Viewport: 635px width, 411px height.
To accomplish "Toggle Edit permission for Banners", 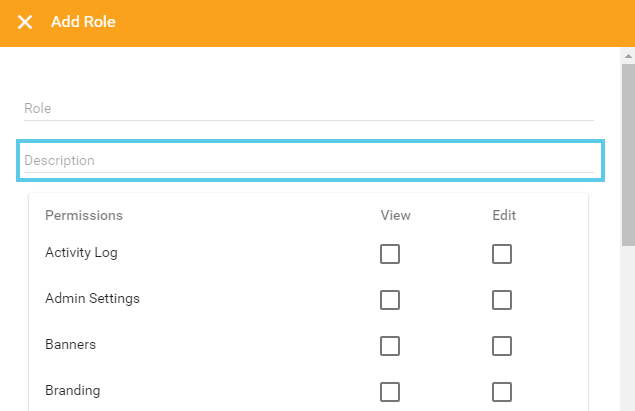I will tap(502, 346).
